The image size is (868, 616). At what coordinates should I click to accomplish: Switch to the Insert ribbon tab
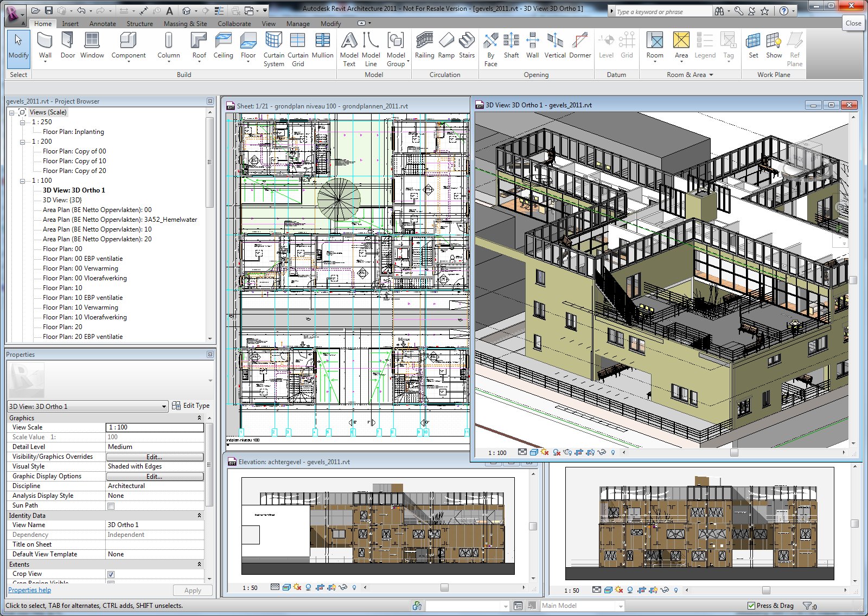70,24
